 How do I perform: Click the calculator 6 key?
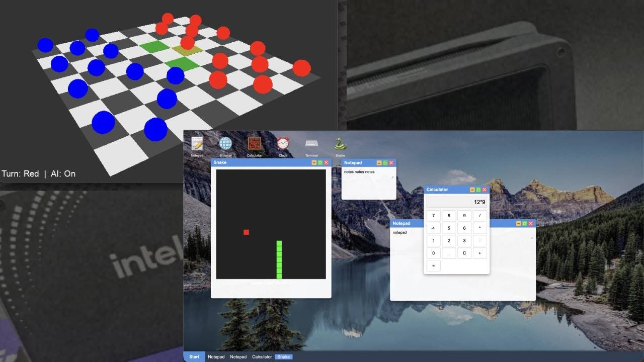pos(464,228)
